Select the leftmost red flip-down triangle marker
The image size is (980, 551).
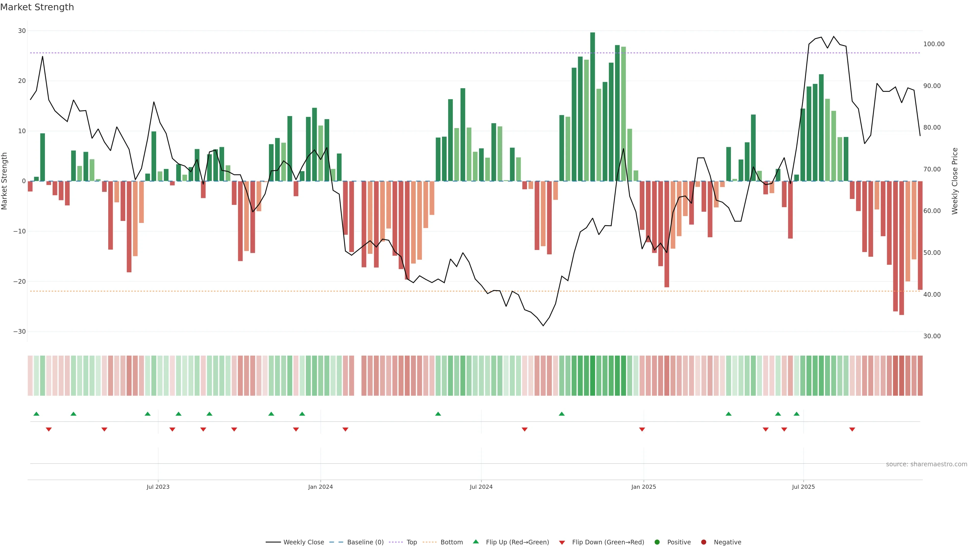49,429
